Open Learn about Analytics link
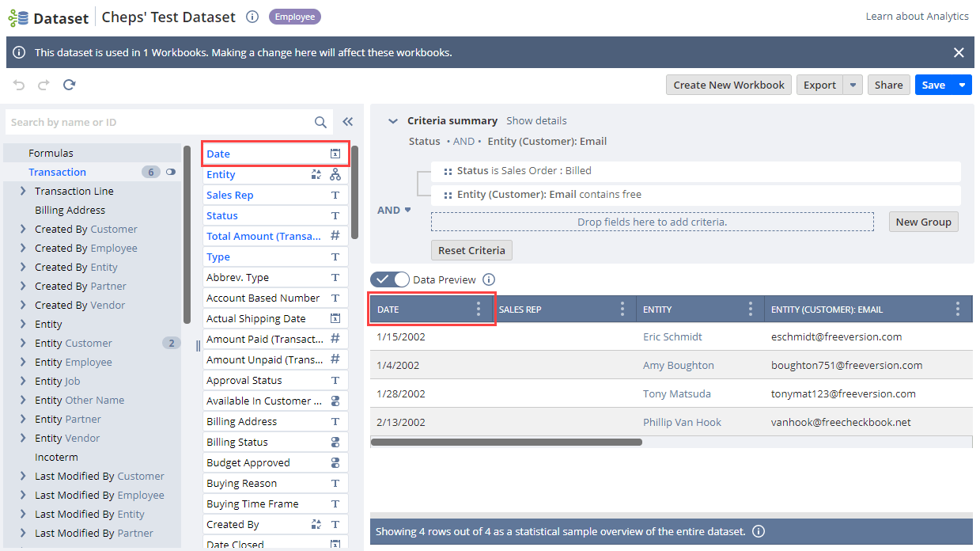Viewport: 980px width, 551px height. tap(917, 16)
